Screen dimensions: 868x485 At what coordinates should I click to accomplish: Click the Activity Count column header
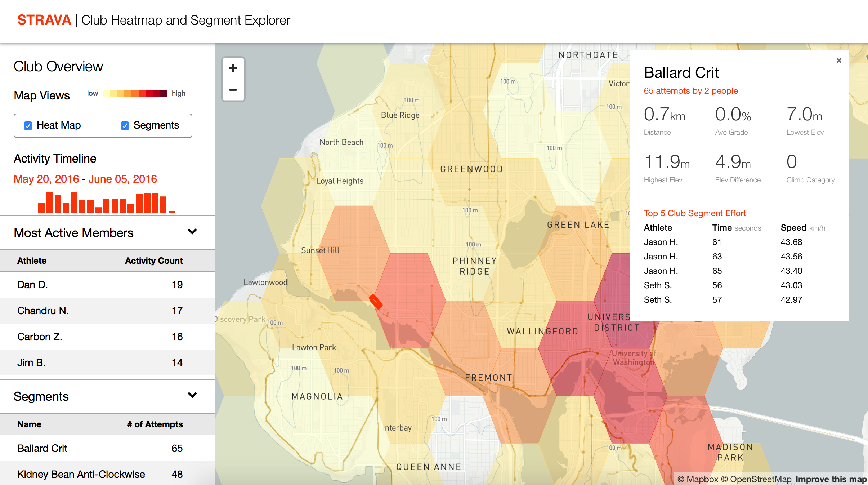(x=154, y=261)
